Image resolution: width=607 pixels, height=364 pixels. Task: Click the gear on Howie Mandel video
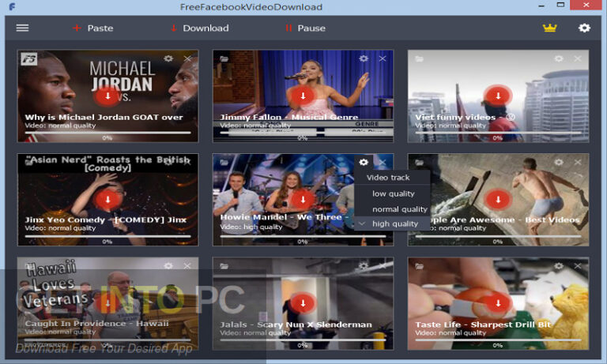pyautogui.click(x=364, y=162)
